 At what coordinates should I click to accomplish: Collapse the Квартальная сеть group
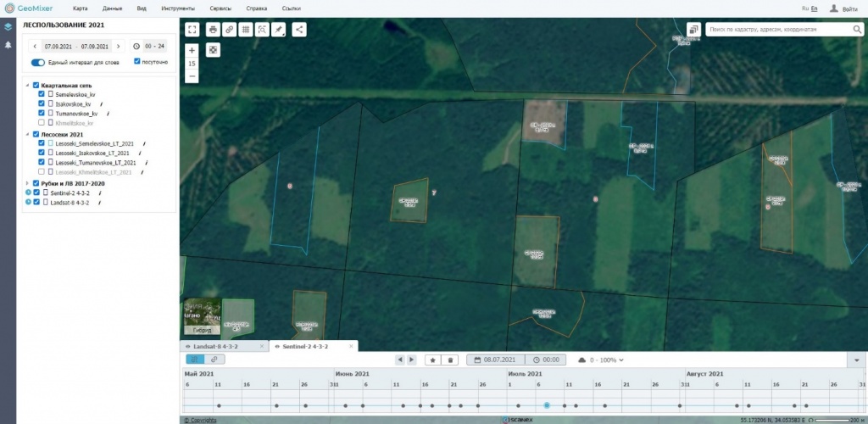(x=27, y=86)
